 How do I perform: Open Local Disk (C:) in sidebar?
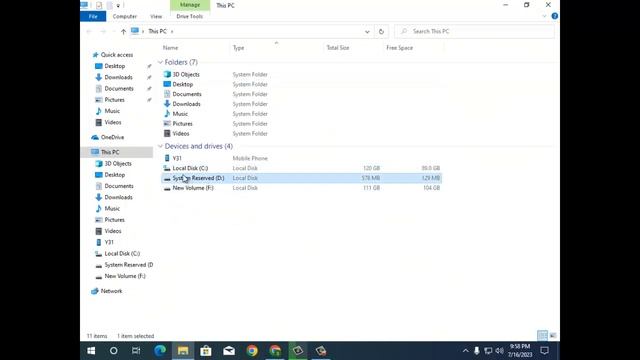click(122, 253)
